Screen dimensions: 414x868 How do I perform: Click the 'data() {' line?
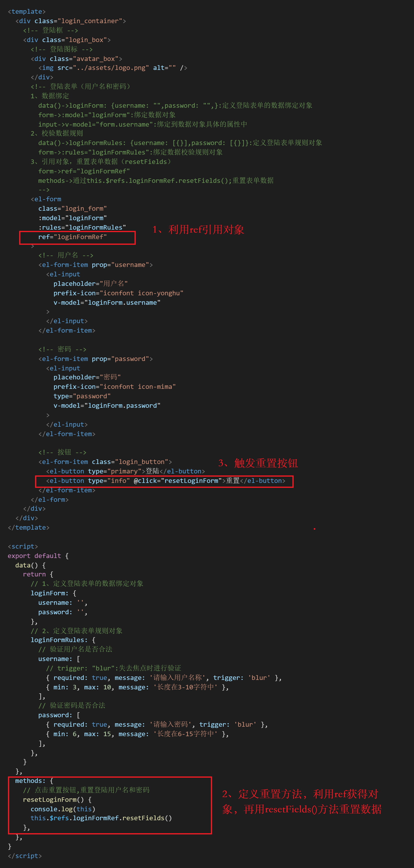[30, 565]
